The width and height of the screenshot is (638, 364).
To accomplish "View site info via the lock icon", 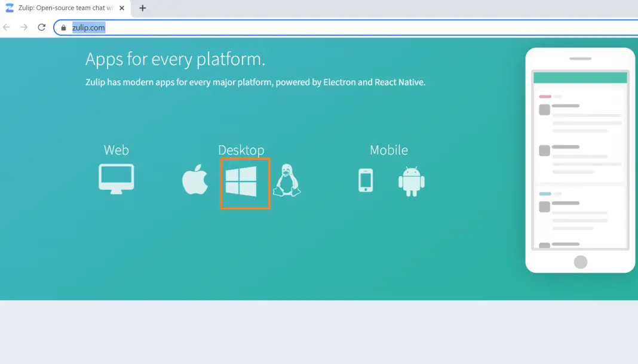I will point(63,27).
